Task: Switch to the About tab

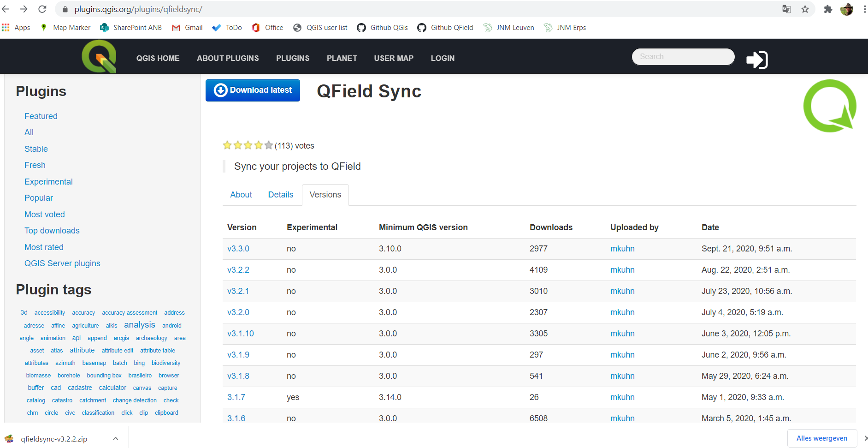Action: click(x=241, y=195)
